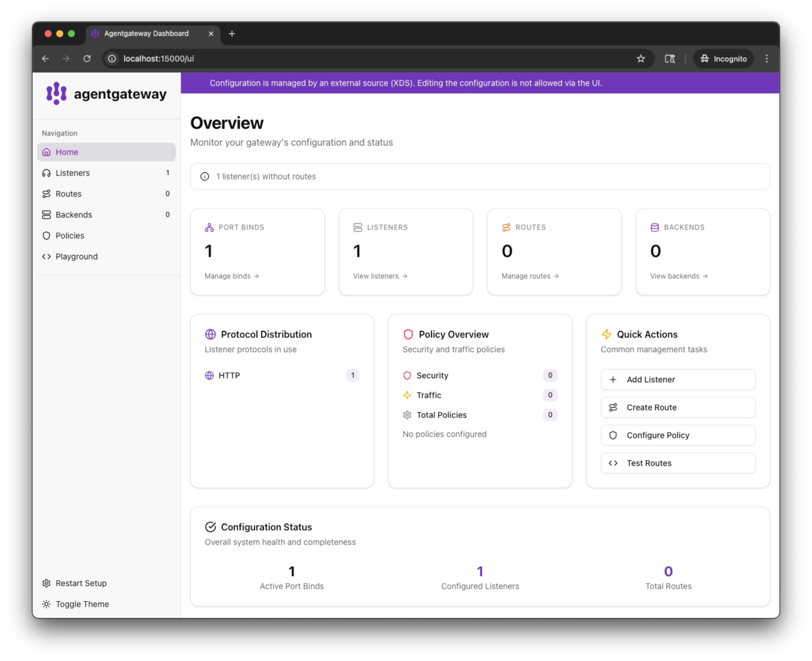Click the Policies shield icon in sidebar
Screen dimensions: 812x661
click(x=46, y=236)
